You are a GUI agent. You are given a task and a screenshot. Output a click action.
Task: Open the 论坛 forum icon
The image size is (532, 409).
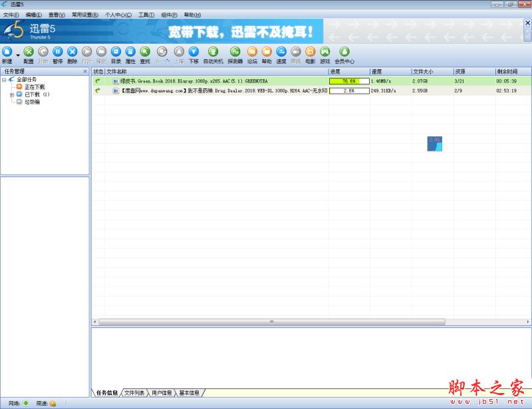252,52
